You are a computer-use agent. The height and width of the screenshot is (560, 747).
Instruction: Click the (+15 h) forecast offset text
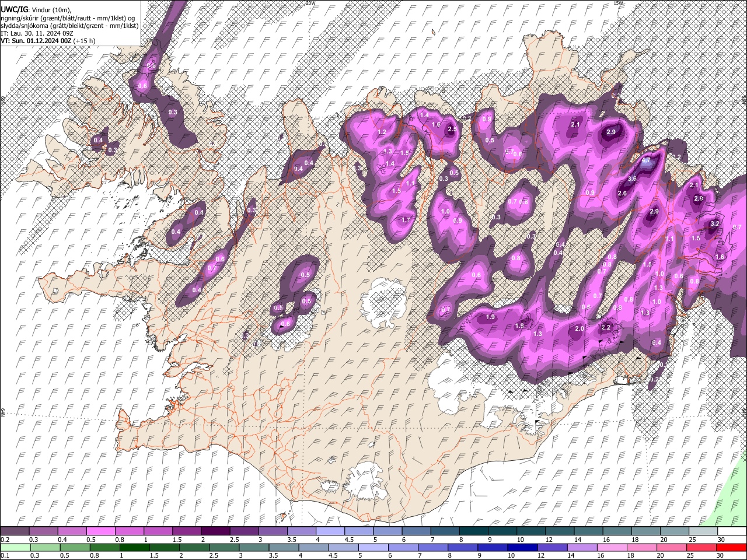84,41
